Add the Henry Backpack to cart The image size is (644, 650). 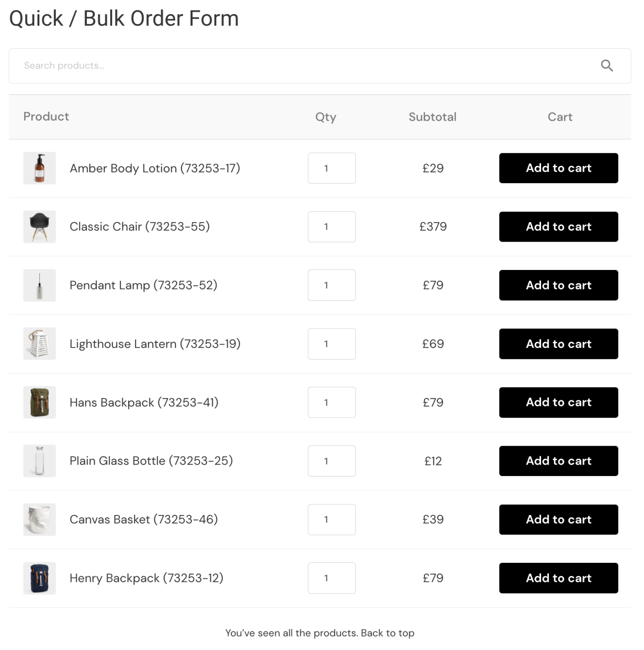pyautogui.click(x=558, y=578)
